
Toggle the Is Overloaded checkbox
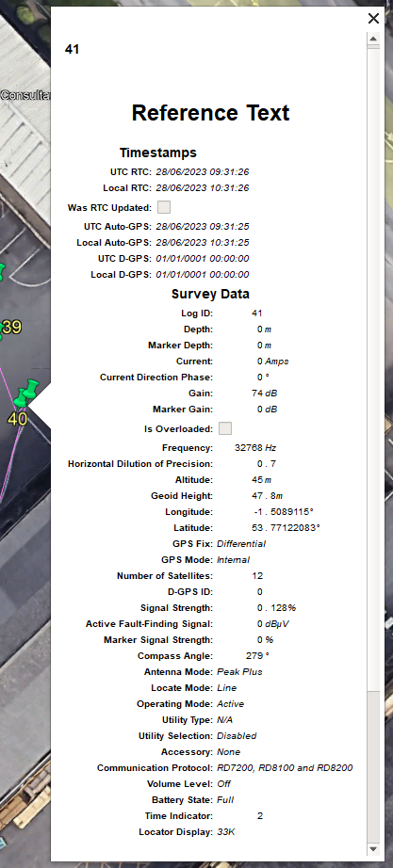[x=225, y=428]
